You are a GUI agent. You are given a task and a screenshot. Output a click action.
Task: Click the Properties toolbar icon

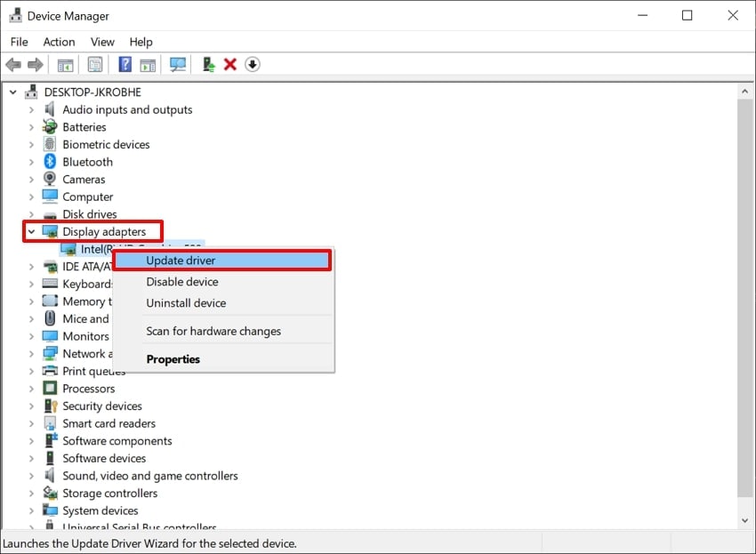point(94,63)
